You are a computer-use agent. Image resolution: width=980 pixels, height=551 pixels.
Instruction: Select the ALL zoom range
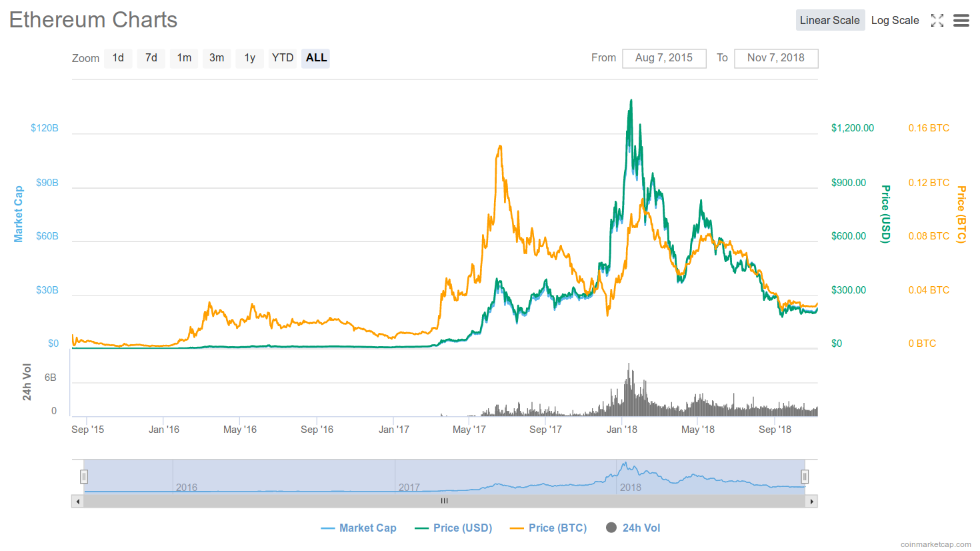[316, 58]
